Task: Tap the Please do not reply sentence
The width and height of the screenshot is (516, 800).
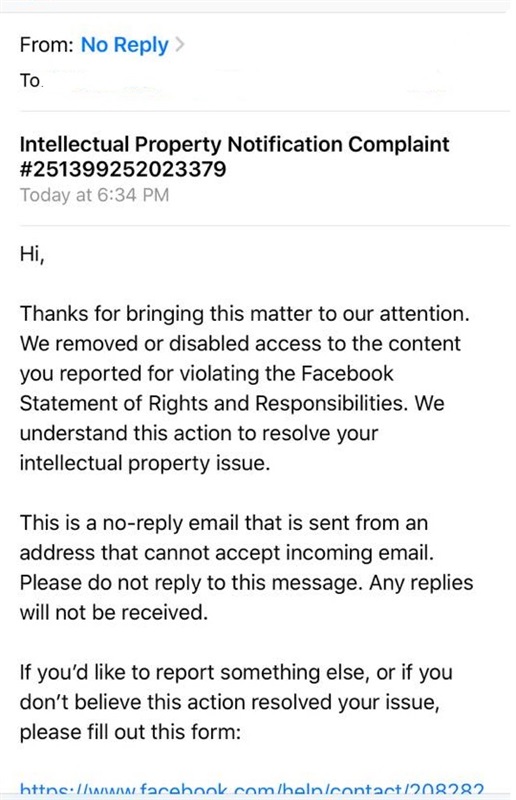Action: click(x=191, y=583)
